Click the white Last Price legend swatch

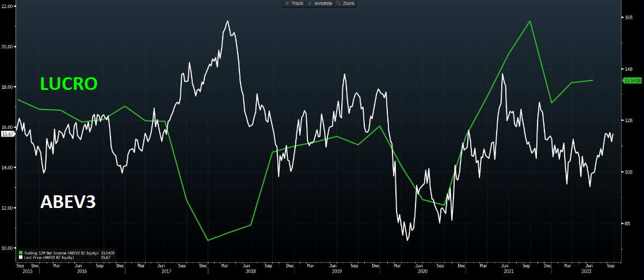pyautogui.click(x=21, y=257)
